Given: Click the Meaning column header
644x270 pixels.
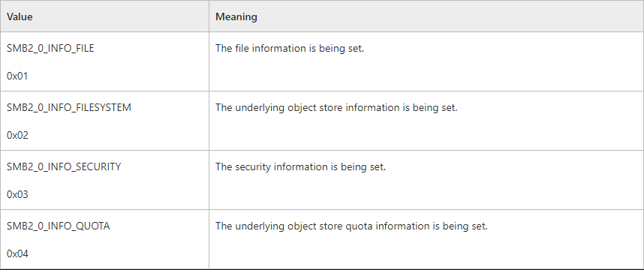Looking at the screenshot, I should 236,16.
